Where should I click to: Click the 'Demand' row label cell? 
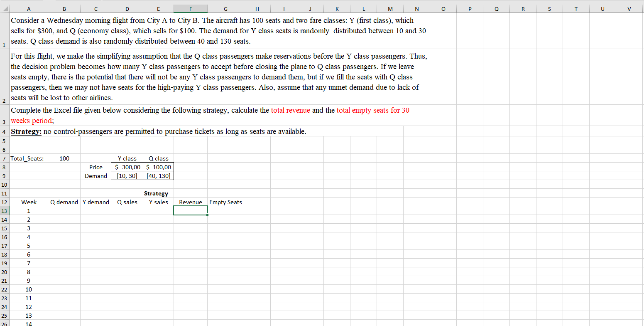[95, 176]
